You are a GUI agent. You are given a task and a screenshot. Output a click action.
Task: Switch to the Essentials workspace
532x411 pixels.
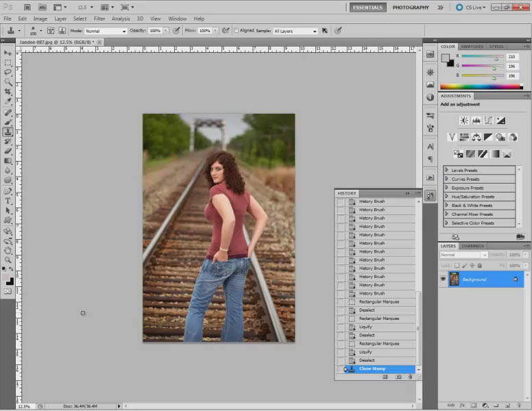tap(367, 8)
